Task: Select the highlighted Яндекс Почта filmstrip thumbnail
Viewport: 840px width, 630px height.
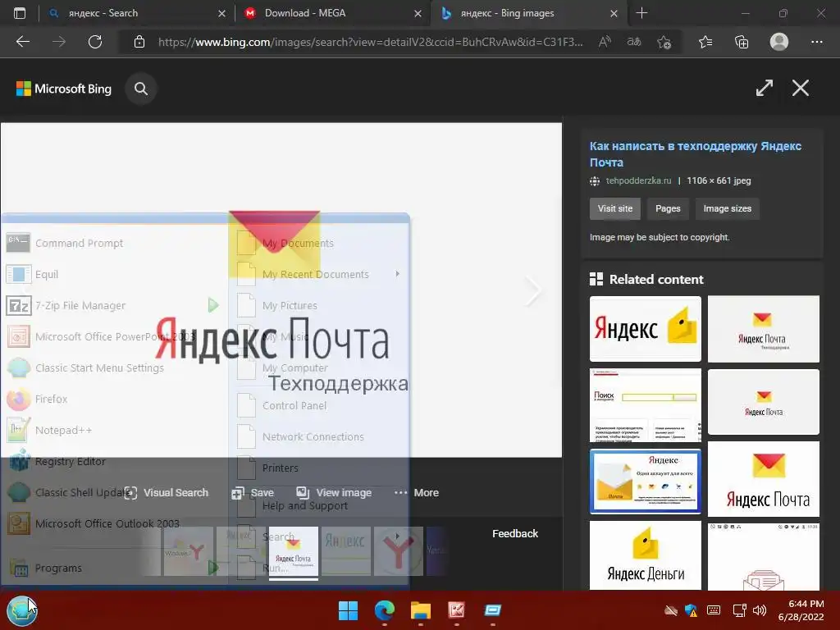Action: click(293, 552)
